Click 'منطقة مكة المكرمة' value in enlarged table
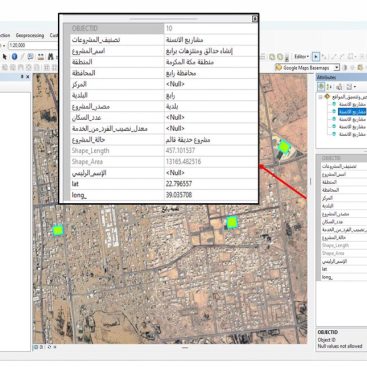This screenshot has height=367, width=367. click(190, 62)
